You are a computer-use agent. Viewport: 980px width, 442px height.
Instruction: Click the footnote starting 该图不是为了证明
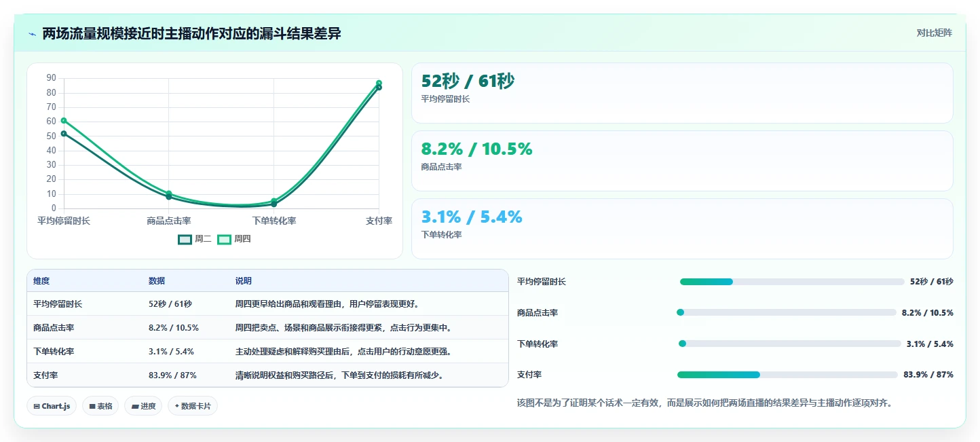click(x=704, y=403)
